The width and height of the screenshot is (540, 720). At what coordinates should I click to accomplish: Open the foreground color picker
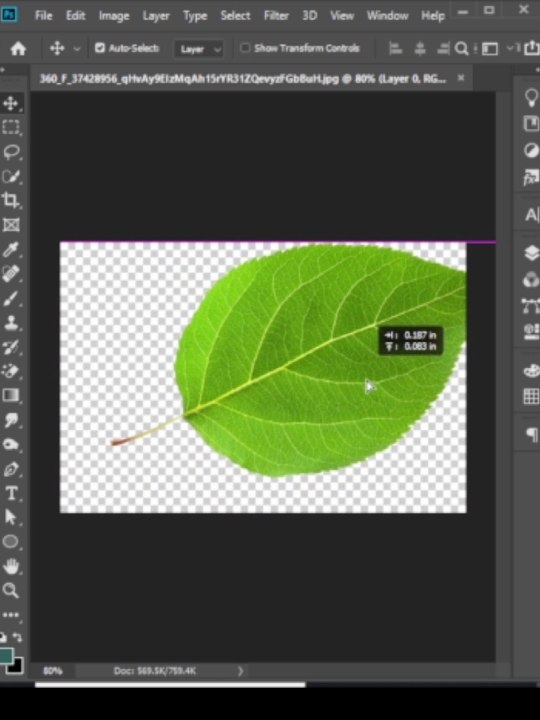[x=6, y=656]
